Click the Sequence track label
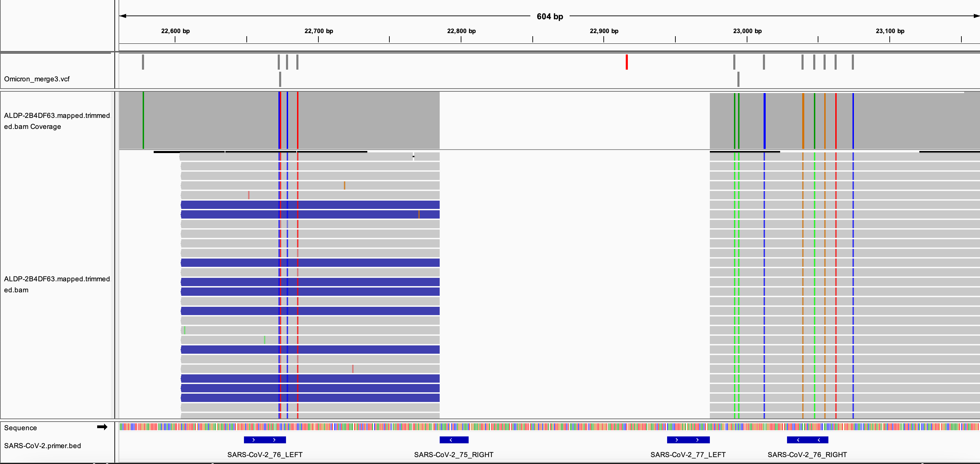The height and width of the screenshot is (464, 980). [21, 428]
